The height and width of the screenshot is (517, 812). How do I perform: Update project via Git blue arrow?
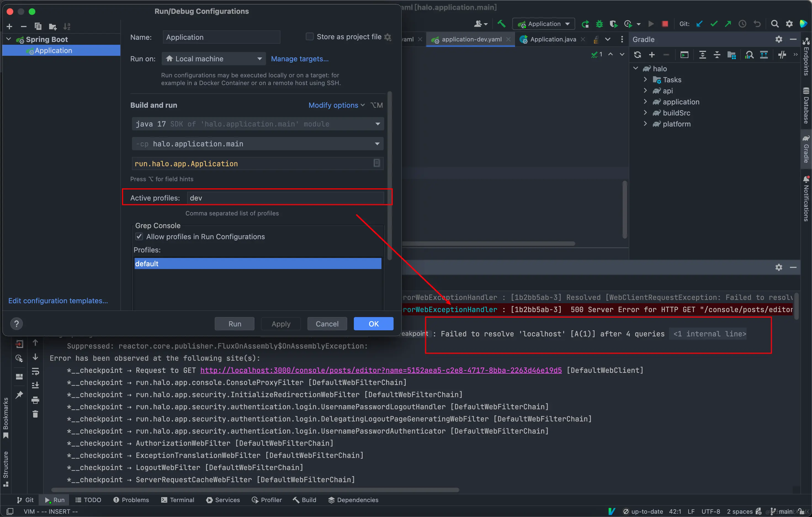coord(700,24)
